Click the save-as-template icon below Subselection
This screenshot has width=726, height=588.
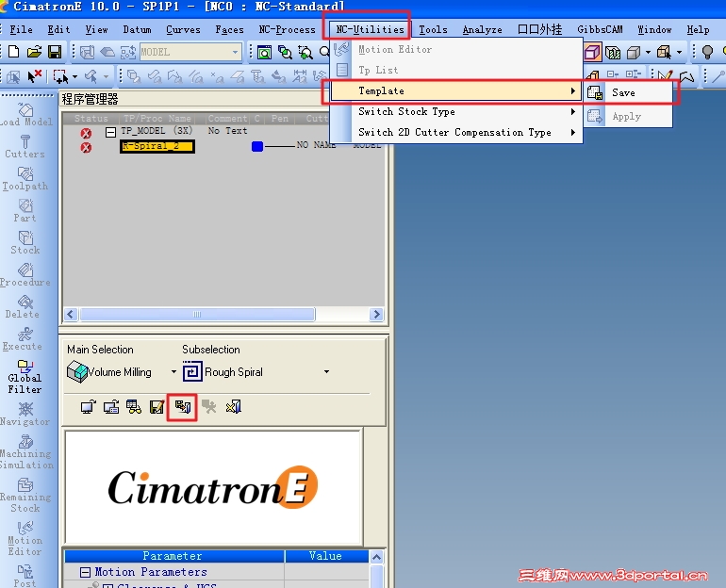(x=182, y=407)
